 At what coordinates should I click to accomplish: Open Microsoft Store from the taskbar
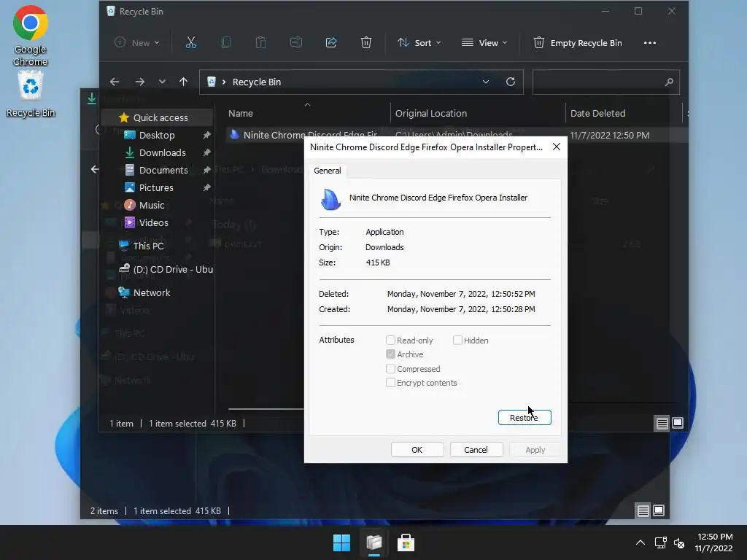(x=406, y=542)
